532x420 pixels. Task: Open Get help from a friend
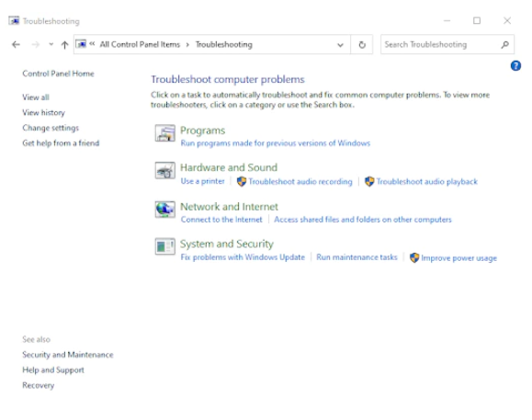61,143
